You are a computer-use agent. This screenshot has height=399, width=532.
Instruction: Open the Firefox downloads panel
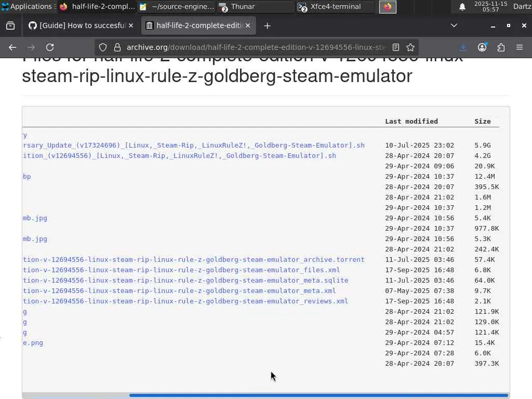pos(463,47)
